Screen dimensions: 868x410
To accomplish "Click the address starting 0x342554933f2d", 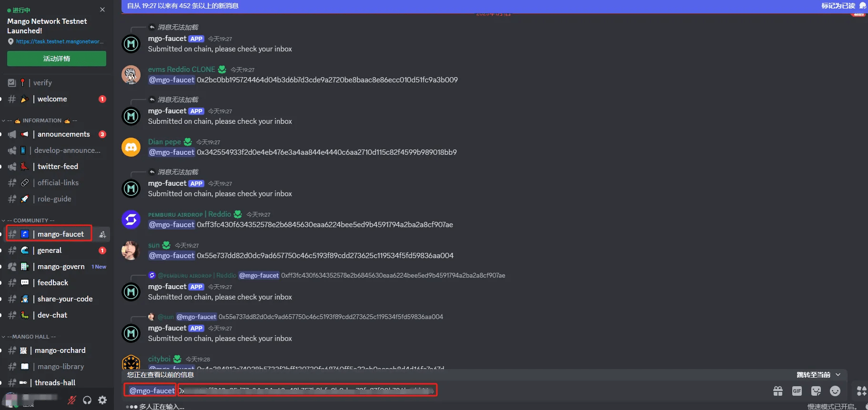I will coord(327,152).
